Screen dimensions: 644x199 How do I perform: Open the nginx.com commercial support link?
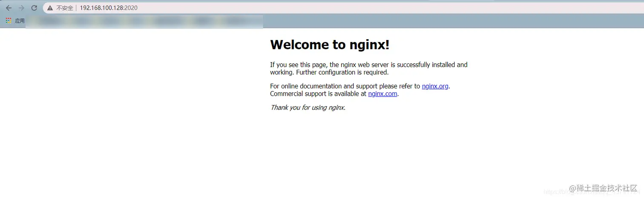(382, 94)
